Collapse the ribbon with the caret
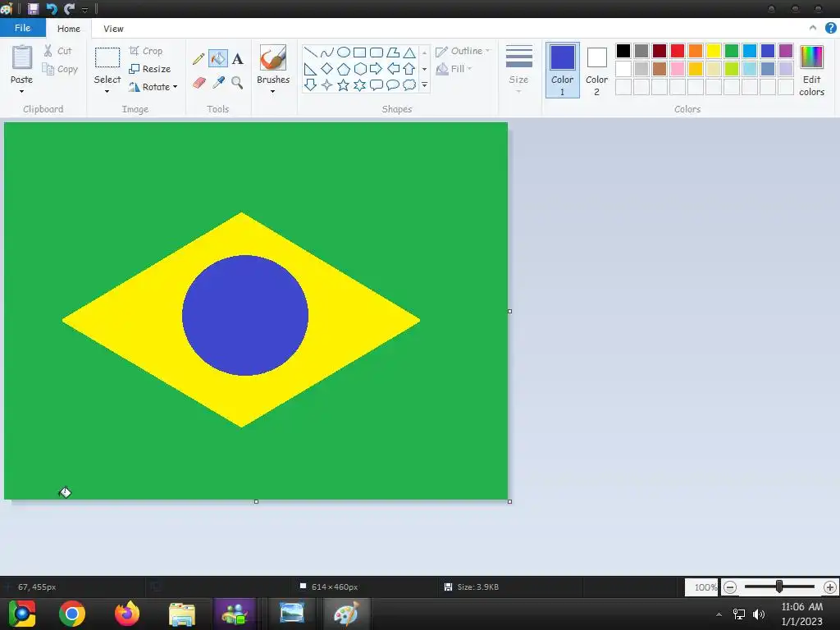Viewport: 840px width, 630px height. pos(813,28)
